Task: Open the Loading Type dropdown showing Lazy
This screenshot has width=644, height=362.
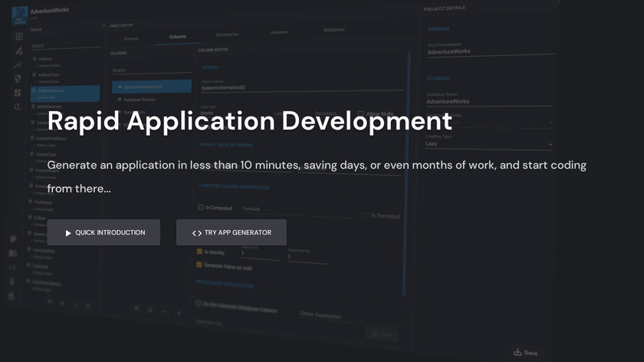Action: pyautogui.click(x=488, y=144)
